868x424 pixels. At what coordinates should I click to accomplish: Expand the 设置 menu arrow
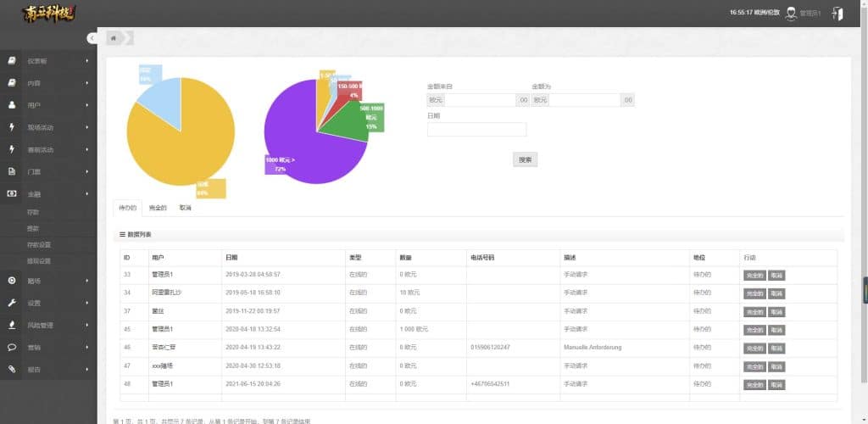[87, 303]
